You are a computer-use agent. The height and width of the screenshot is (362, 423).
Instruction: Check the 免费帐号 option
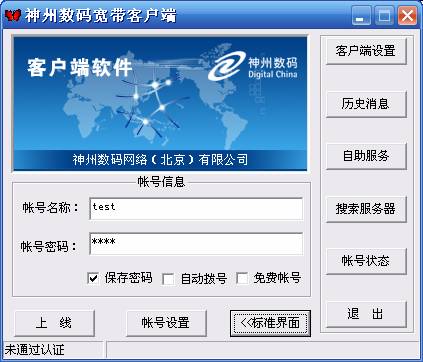[x=242, y=278]
